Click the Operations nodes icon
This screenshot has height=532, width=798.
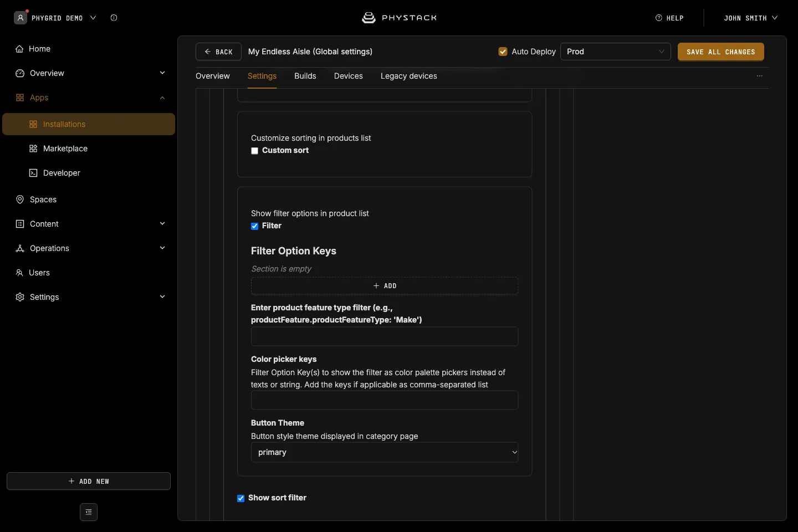(20, 248)
